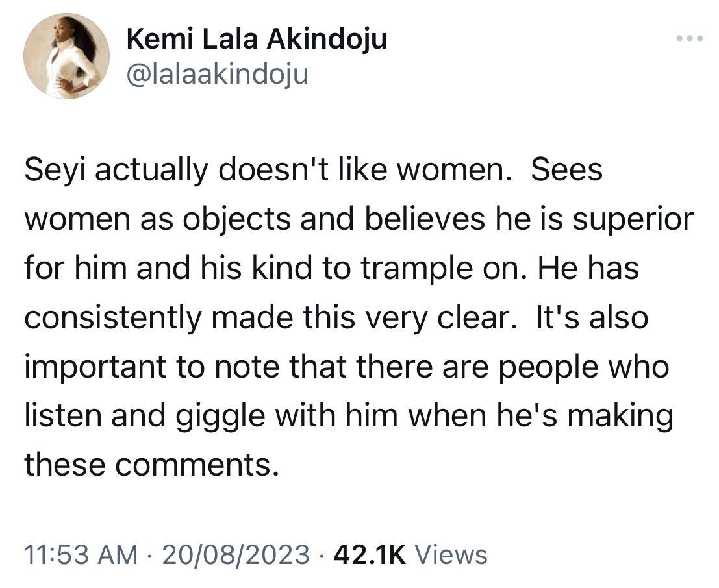Click the word objects in the tweet
This screenshot has height=588, width=719.
pyautogui.click(x=236, y=220)
